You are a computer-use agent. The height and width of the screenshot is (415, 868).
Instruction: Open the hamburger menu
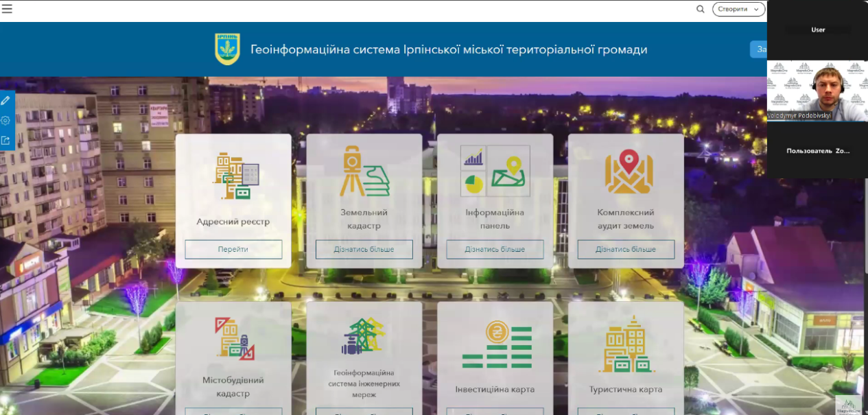[7, 9]
